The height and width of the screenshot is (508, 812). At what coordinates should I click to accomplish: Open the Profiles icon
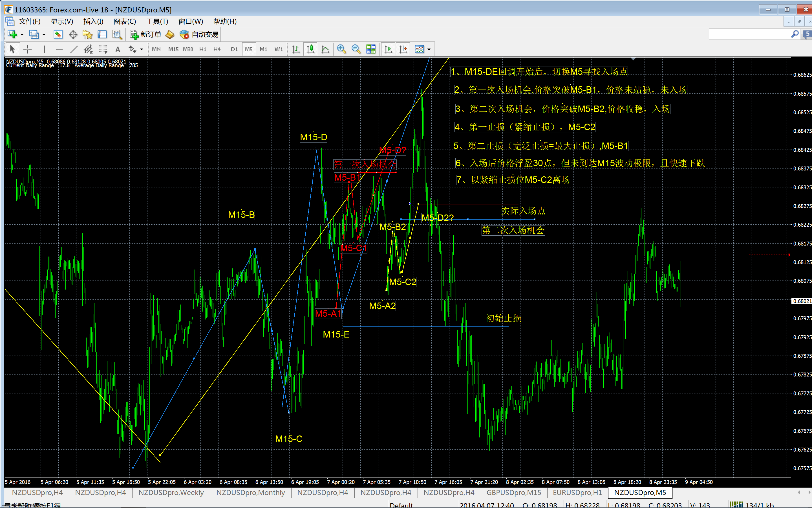[34, 34]
